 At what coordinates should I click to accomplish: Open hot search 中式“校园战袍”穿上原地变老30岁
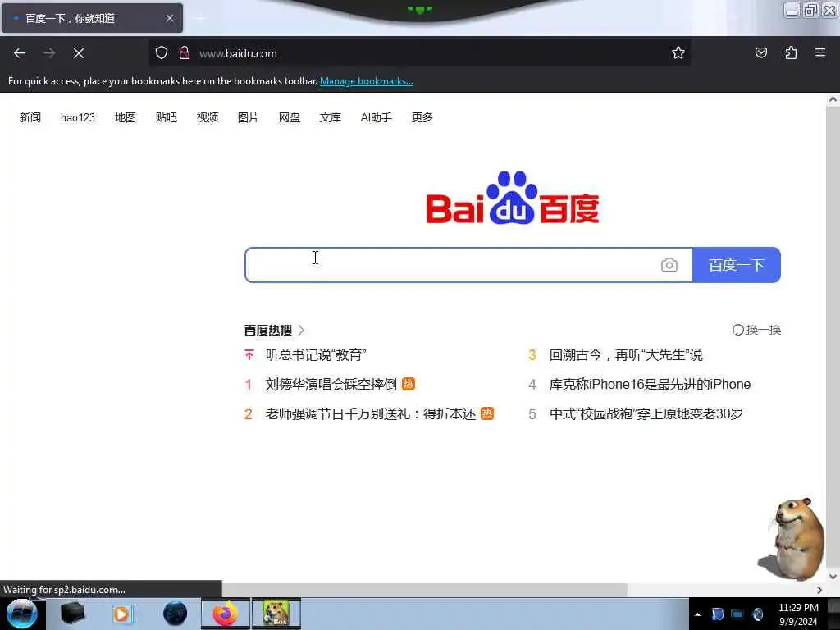646,413
